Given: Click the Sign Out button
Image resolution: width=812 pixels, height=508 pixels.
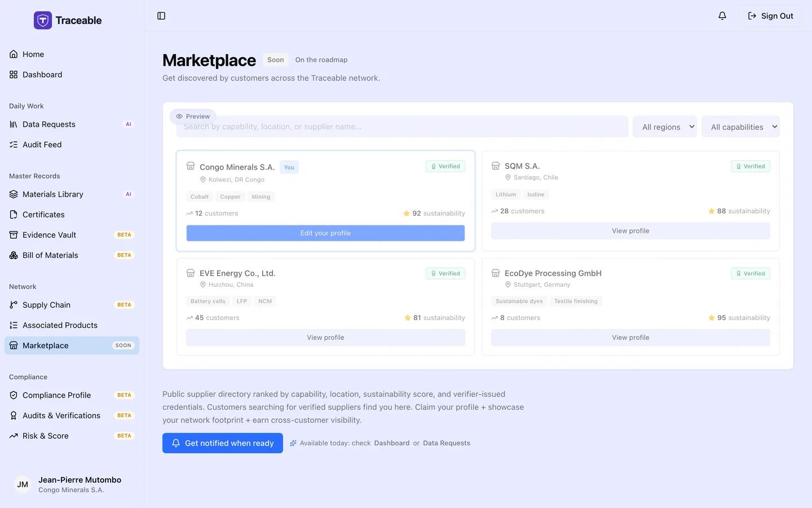Looking at the screenshot, I should pyautogui.click(x=770, y=16).
